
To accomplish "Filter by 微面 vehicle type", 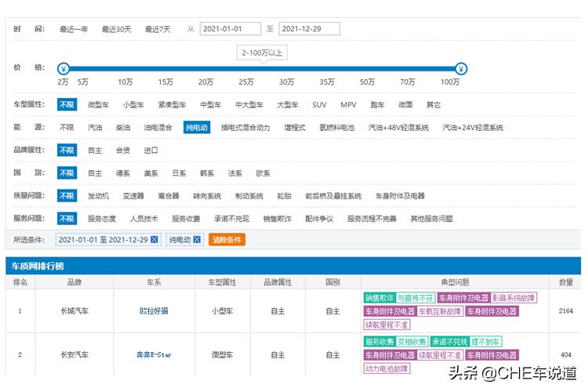I will (405, 104).
